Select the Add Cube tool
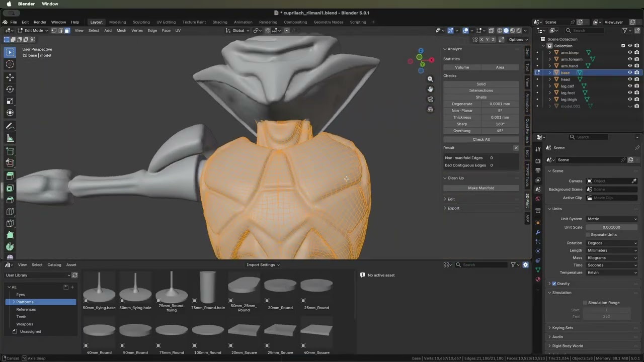 tap(10, 151)
